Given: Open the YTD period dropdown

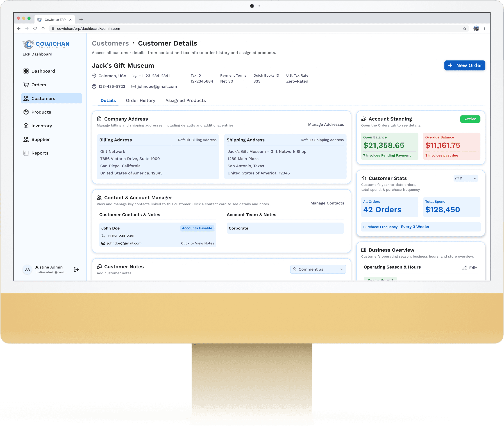Looking at the screenshot, I should [x=466, y=178].
